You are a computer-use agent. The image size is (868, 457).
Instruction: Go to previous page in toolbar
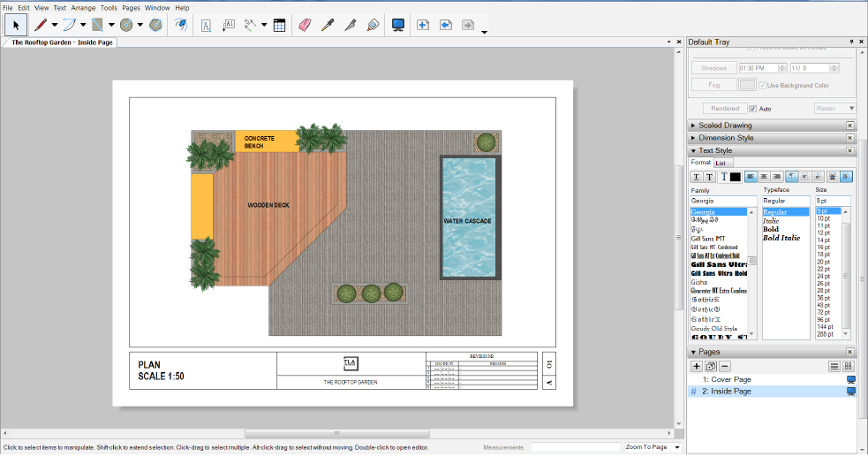click(446, 25)
